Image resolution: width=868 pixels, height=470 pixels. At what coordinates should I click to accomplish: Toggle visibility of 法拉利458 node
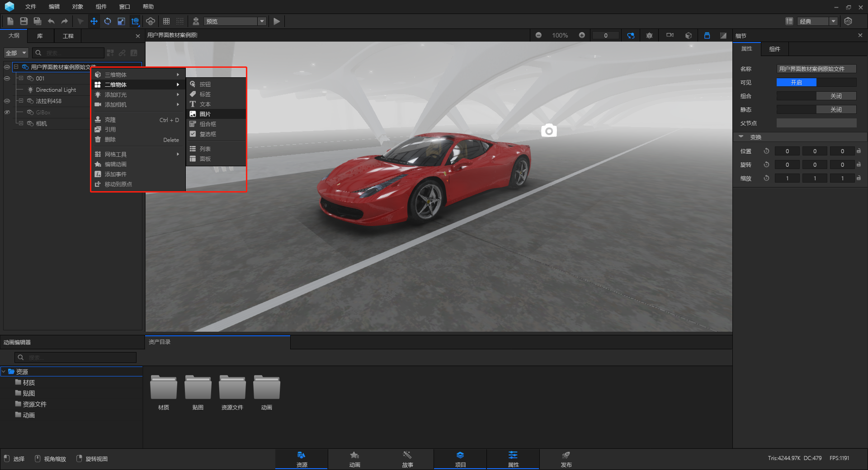click(7, 101)
